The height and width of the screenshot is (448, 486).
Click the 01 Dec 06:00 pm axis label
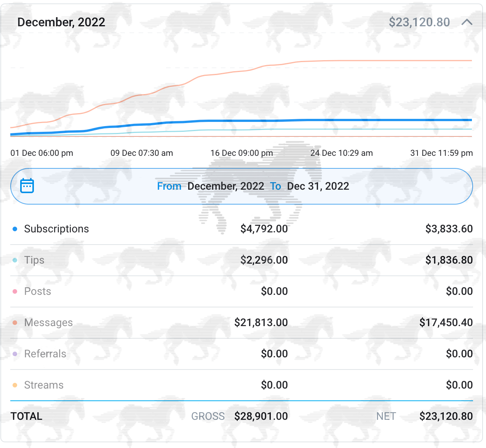(42, 153)
